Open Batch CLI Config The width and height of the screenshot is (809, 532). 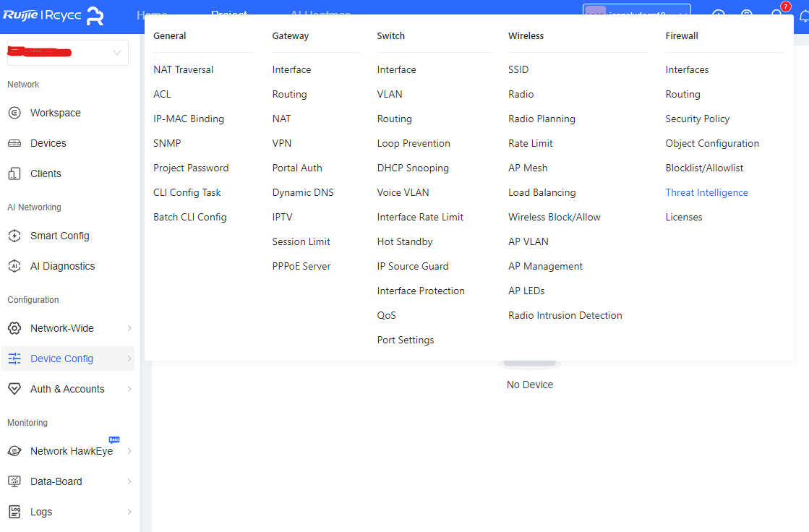(x=190, y=218)
